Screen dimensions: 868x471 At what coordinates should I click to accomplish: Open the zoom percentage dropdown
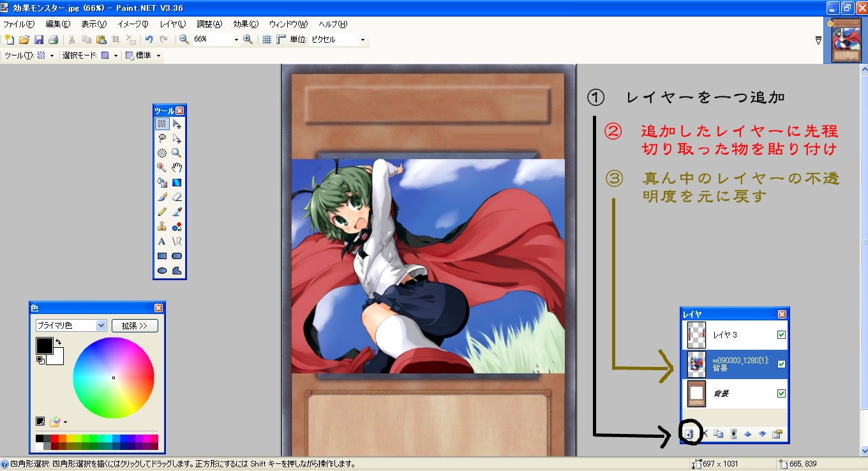pyautogui.click(x=236, y=40)
